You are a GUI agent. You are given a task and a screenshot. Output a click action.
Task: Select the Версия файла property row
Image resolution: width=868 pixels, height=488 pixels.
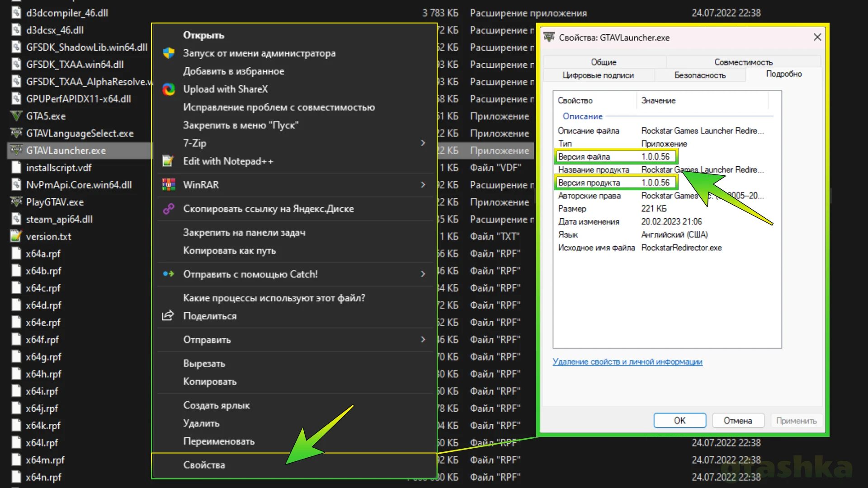(x=616, y=157)
